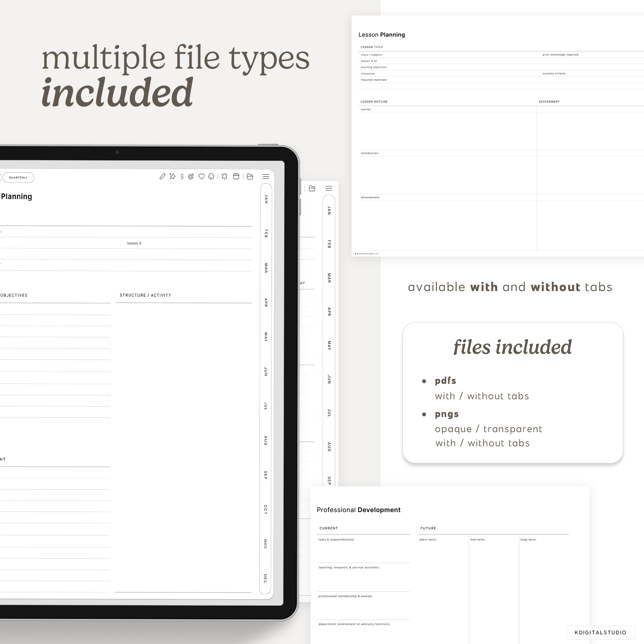Click the sparkle effects icon
This screenshot has height=644, width=644.
pos(172,177)
